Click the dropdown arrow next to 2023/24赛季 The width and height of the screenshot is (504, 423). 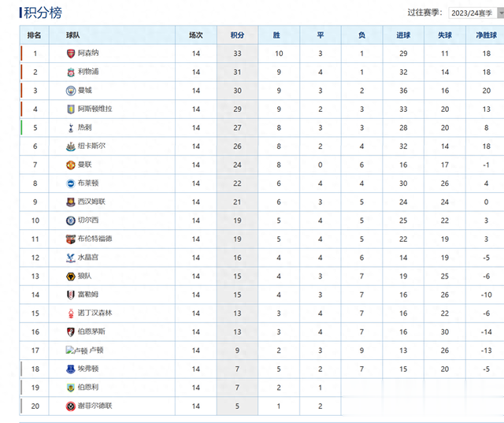pos(501,13)
